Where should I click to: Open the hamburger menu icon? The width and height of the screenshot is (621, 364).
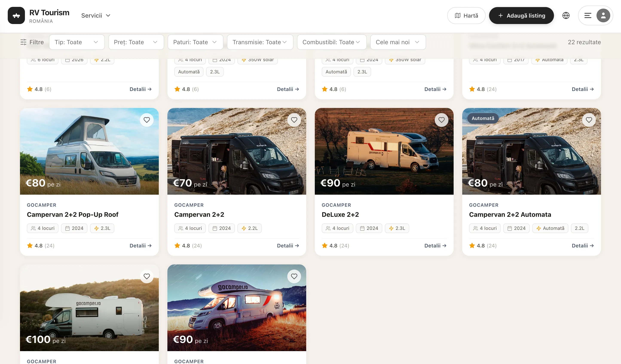(587, 15)
